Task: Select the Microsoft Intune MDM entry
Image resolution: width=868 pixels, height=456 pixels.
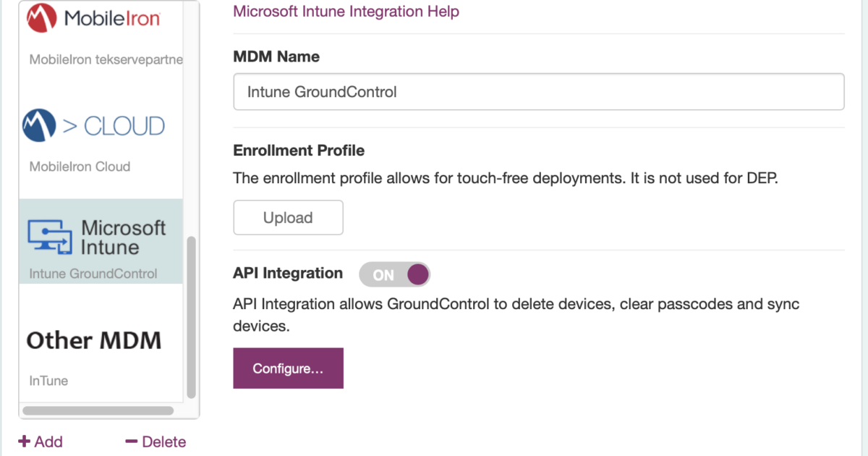Action: coord(100,239)
